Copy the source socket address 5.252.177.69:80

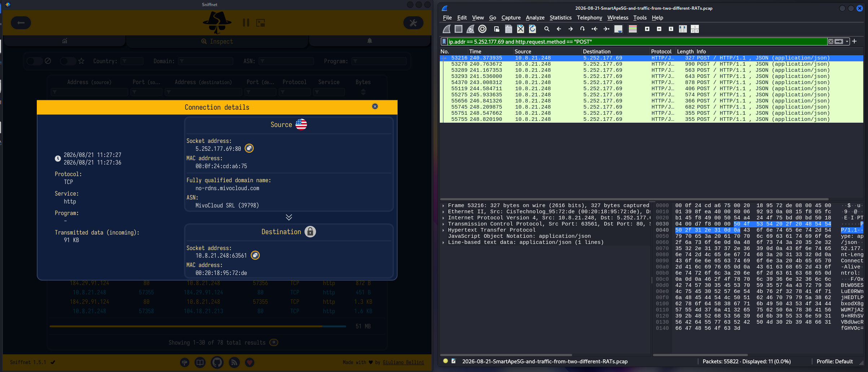pos(249,148)
